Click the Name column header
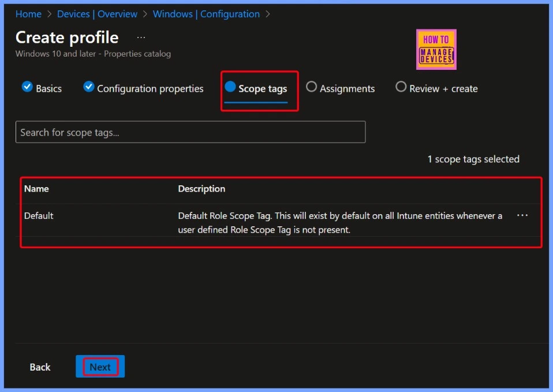This screenshot has width=553, height=392. (x=36, y=189)
